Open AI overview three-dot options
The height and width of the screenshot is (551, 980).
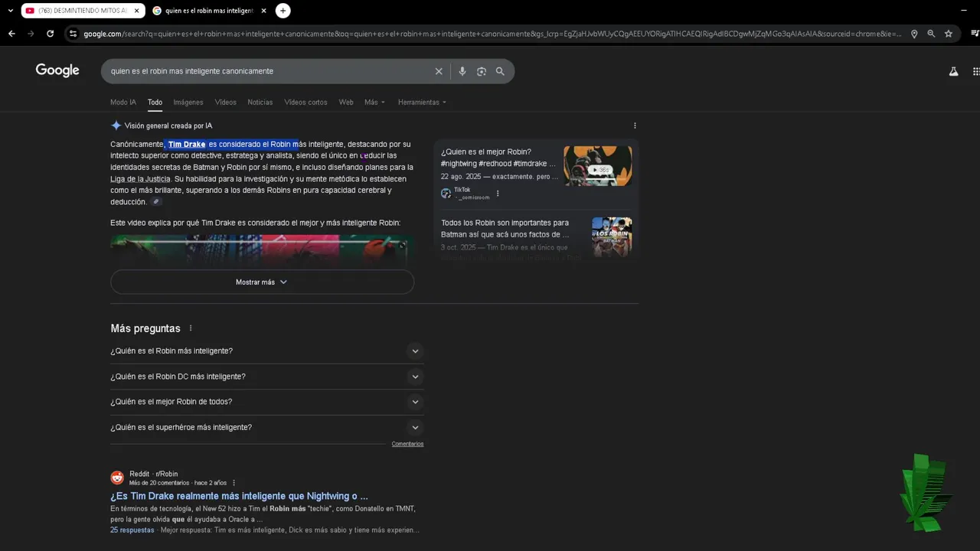(635, 126)
